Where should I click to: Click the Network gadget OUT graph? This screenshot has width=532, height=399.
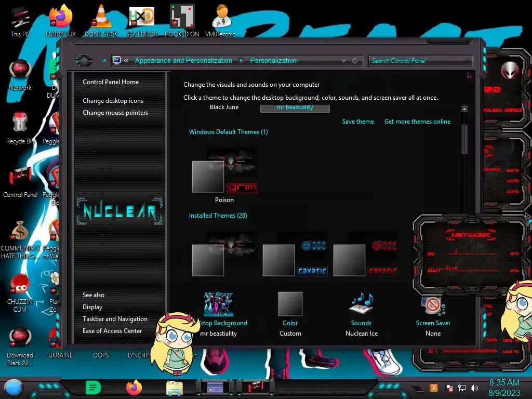473,270
